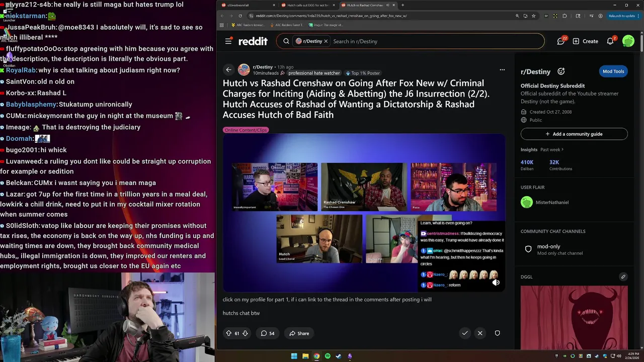Screen dimensions: 644x362
Task: Mute the active Hutch vs Rashad tab audio
Action: 387,5
